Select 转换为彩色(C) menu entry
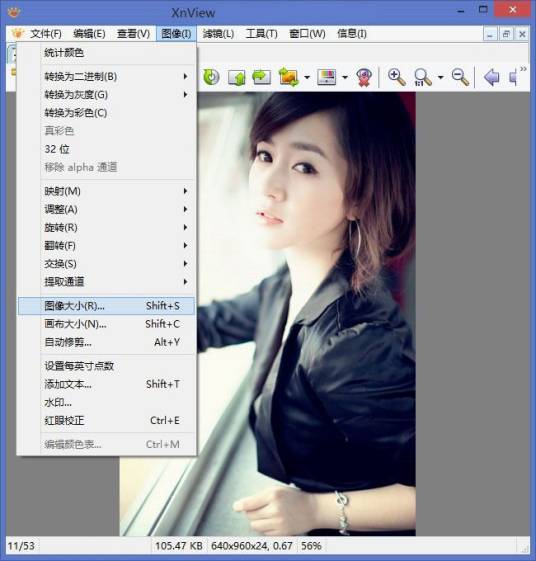This screenshot has height=561, width=536. (106, 113)
